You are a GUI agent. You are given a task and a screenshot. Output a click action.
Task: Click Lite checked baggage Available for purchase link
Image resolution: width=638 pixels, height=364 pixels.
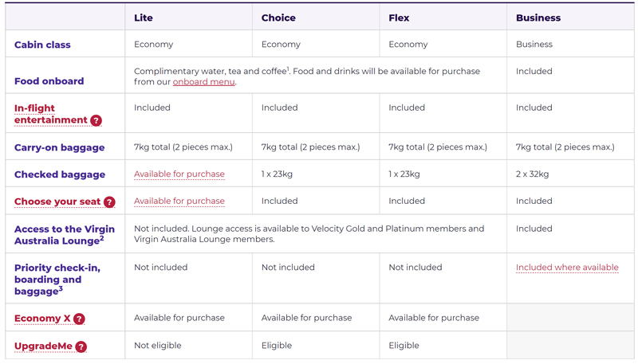(x=179, y=174)
